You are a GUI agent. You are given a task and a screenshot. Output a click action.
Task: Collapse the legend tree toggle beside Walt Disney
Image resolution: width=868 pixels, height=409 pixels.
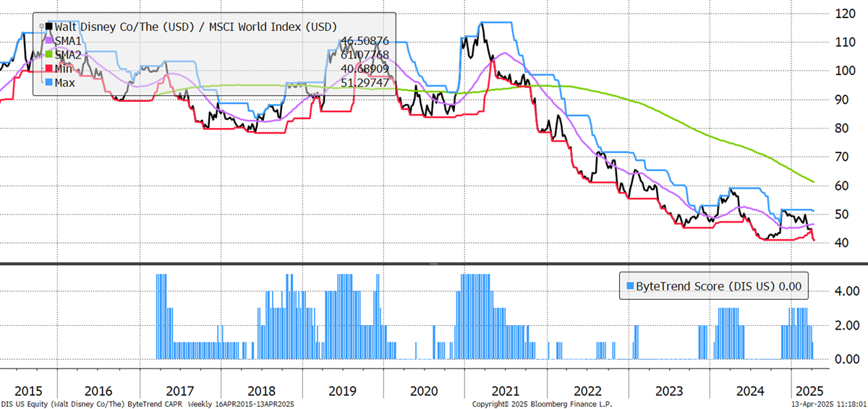click(x=41, y=27)
